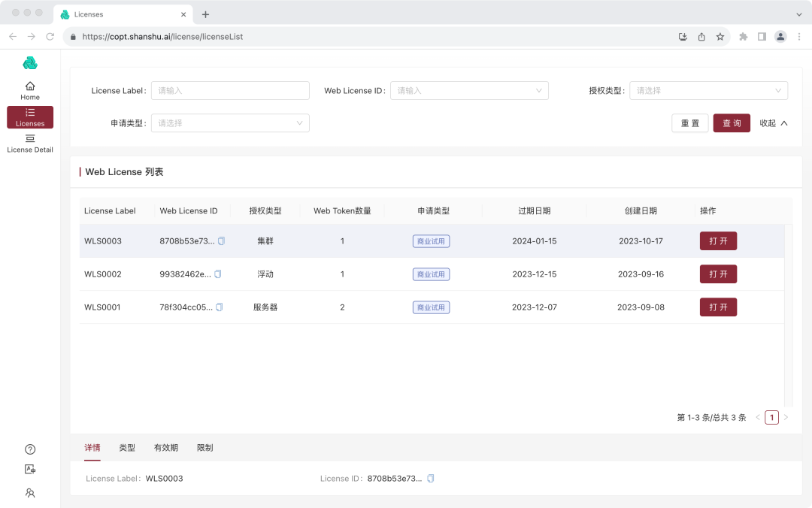This screenshot has height=508, width=812.
Task: Click the License Label input field
Action: (x=230, y=90)
